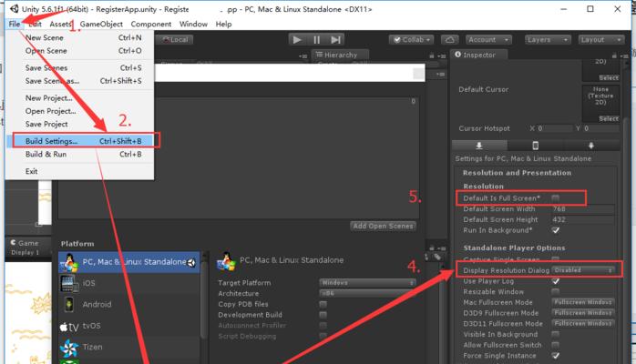The height and width of the screenshot is (364, 636).
Task: Click the Game view icon
Action: [x=13, y=243]
